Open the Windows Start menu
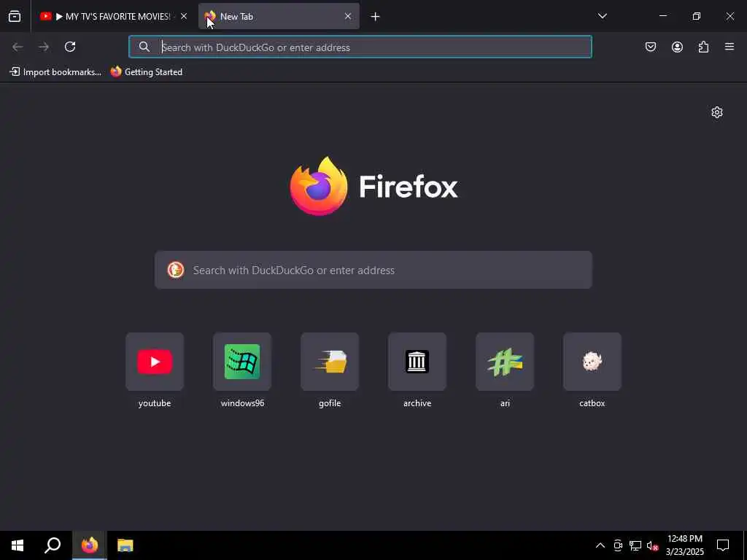 (x=18, y=545)
